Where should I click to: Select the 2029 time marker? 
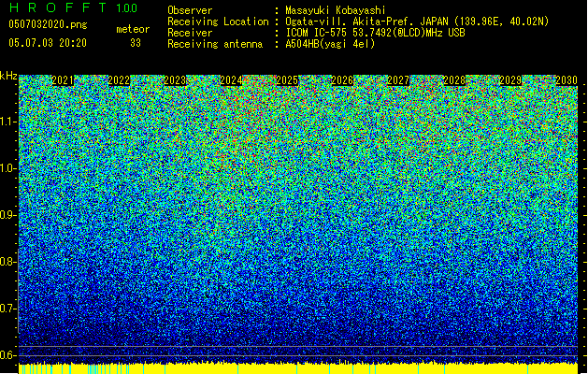tap(510, 80)
